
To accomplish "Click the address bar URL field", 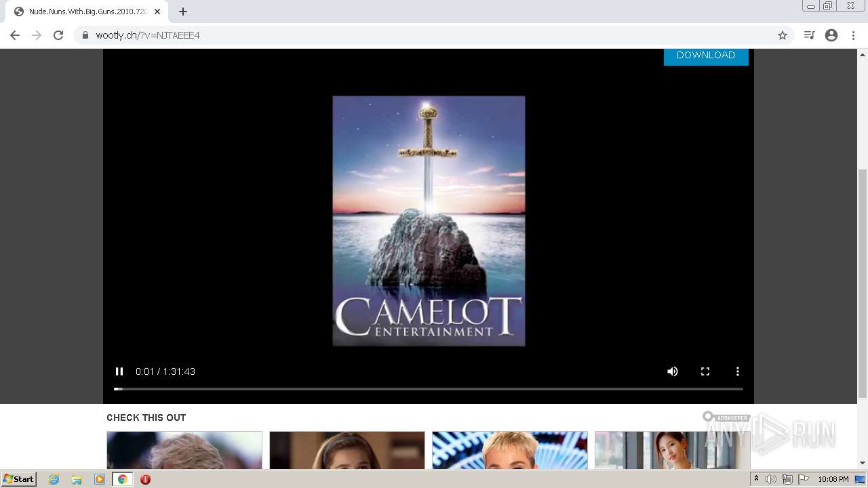I will [x=434, y=35].
